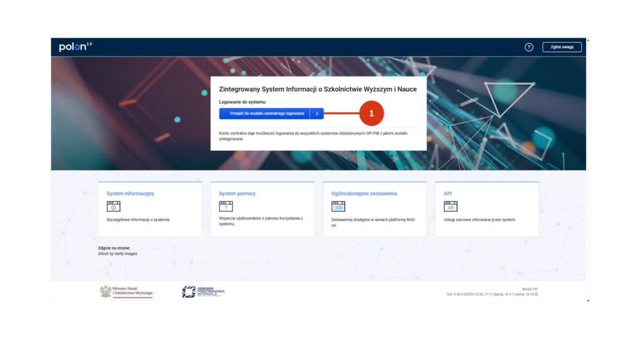
Task: Click the System pomocy question-window icon
Action: (226, 207)
